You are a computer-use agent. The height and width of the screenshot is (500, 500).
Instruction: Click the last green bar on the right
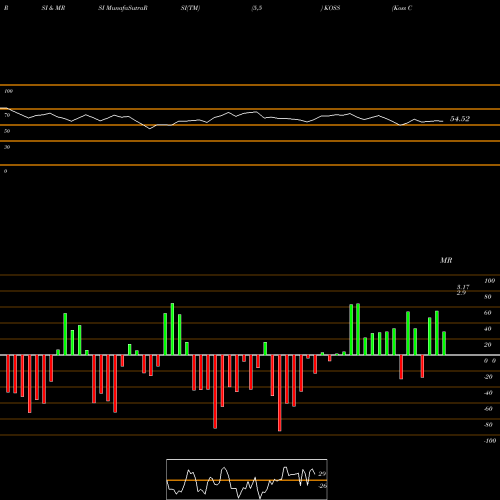point(444,343)
